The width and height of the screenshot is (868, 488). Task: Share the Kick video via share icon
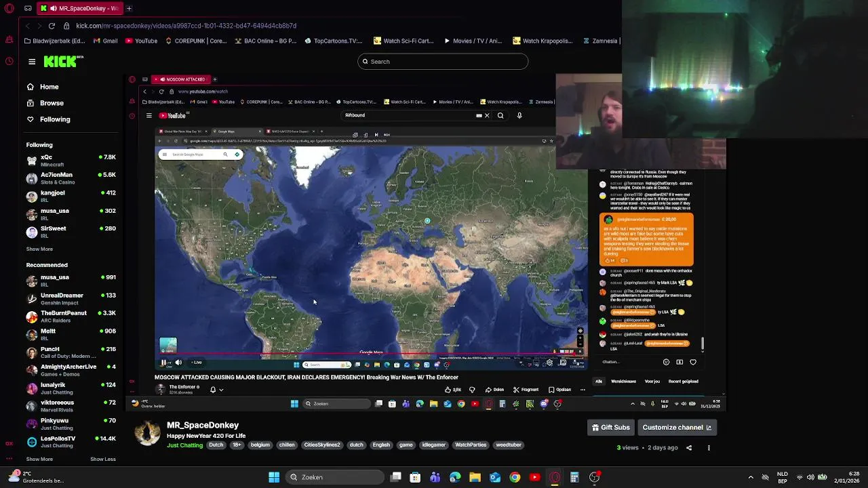pos(689,448)
